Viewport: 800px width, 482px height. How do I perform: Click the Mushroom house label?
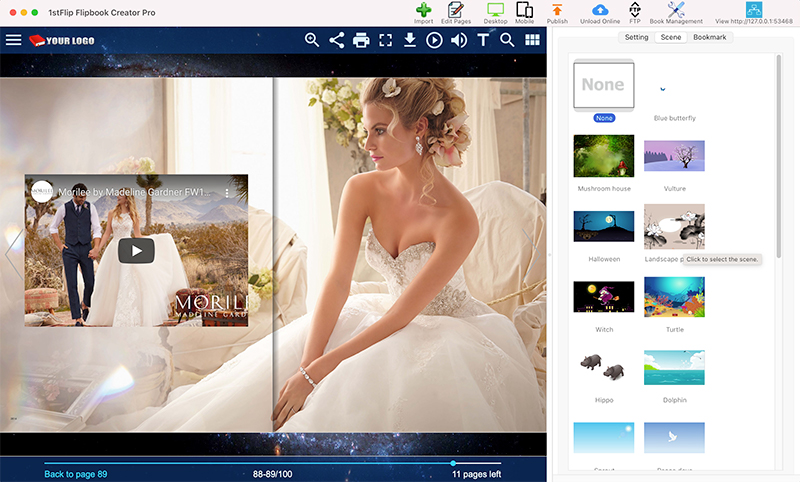[604, 189]
